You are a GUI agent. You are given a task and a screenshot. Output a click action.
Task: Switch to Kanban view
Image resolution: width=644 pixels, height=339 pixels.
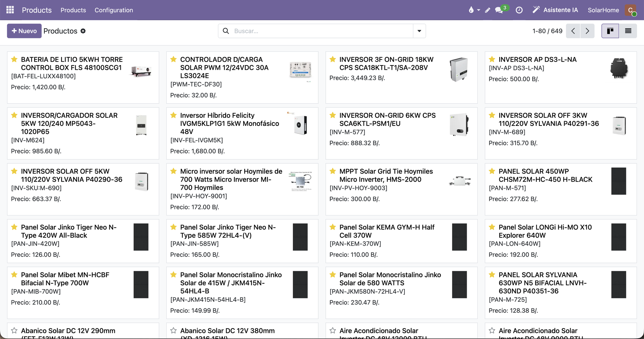(x=610, y=31)
